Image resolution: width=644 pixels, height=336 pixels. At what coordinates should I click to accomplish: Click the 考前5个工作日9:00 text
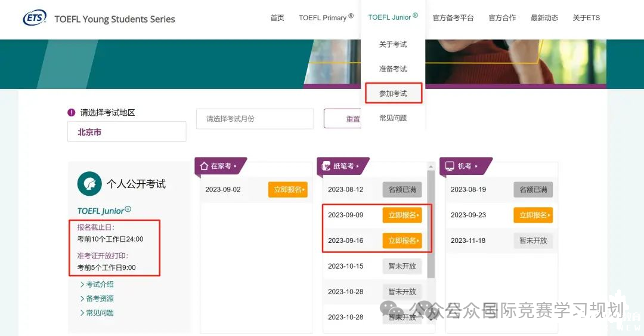click(x=106, y=267)
